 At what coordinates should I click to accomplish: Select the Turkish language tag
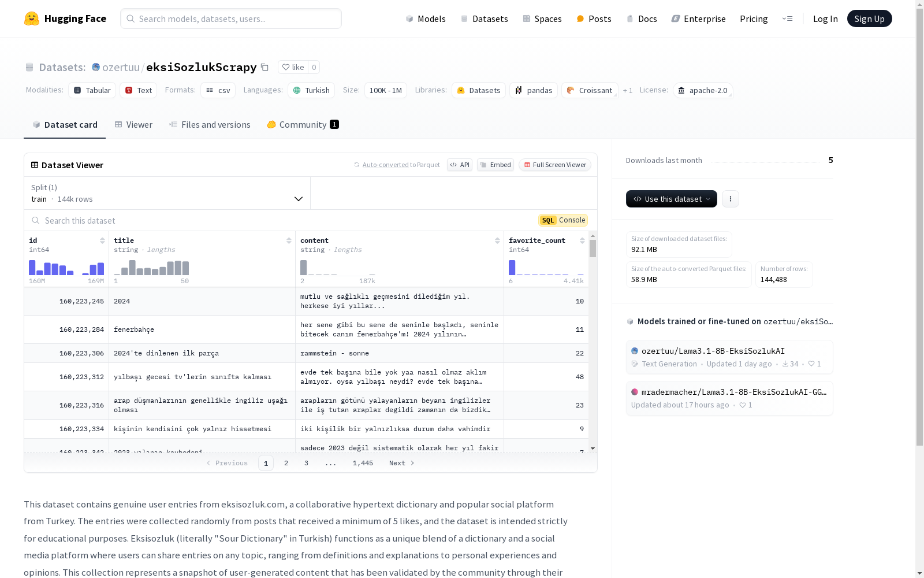(x=311, y=90)
